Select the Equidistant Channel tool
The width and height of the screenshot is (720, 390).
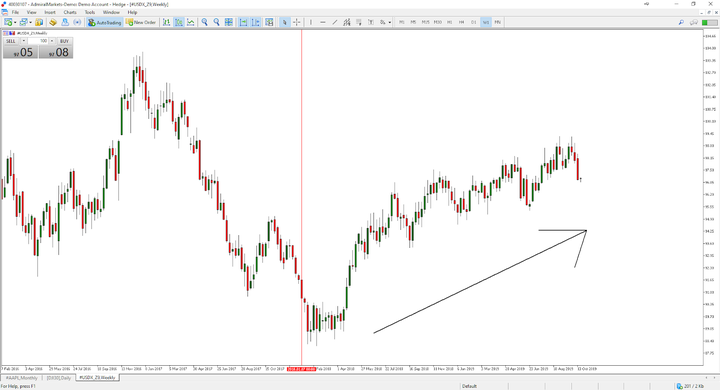[x=347, y=22]
